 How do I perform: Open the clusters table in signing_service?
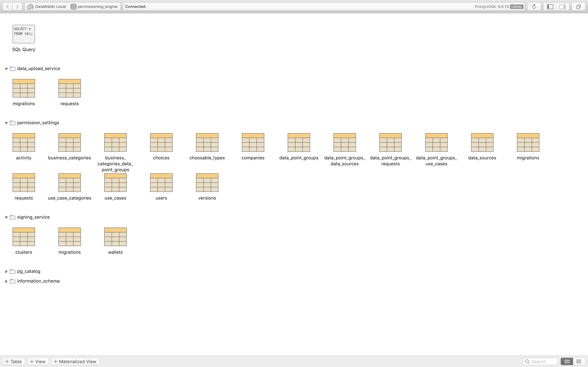tap(24, 237)
